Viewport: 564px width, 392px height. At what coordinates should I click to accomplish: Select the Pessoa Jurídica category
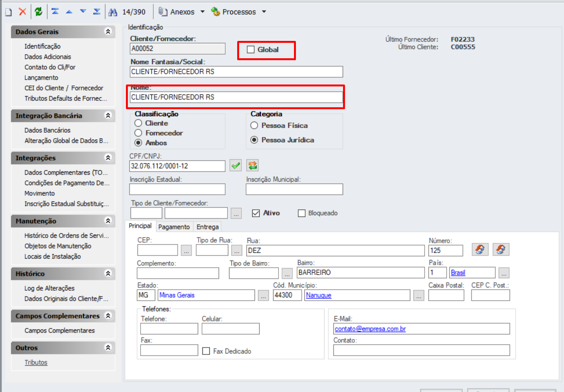tap(254, 140)
